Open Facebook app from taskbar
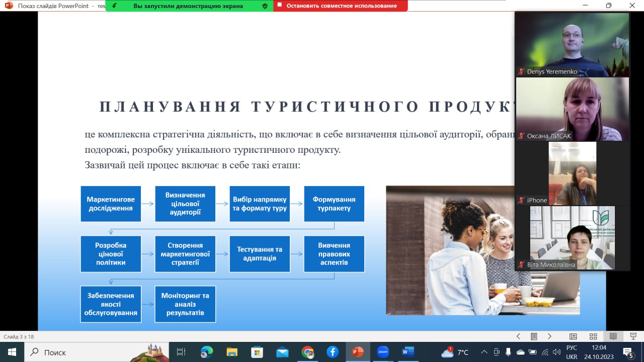Screen dimensions: 644x362 click(333, 352)
